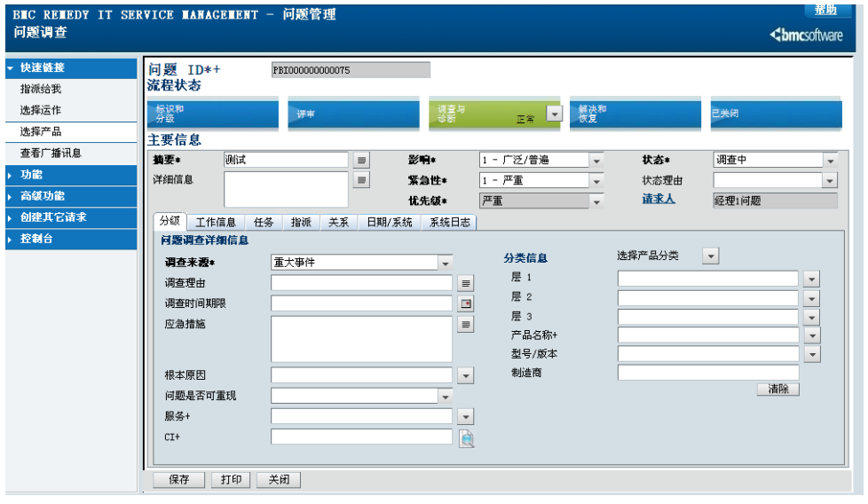Expand the 功能 sidebar section

[71, 175]
